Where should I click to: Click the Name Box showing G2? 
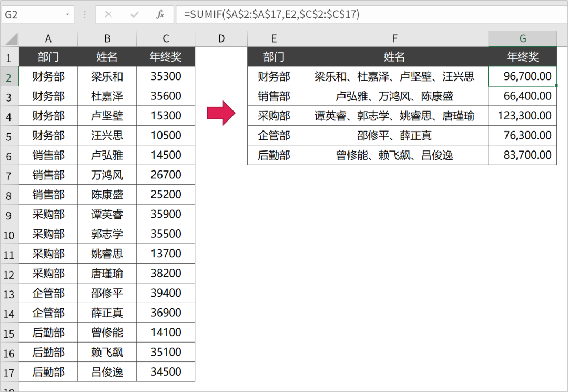tap(32, 15)
